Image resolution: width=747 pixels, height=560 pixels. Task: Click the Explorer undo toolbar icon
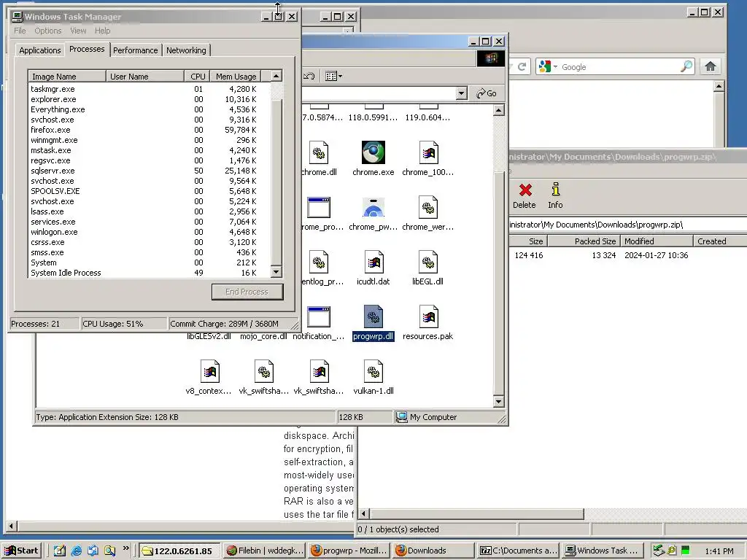pyautogui.click(x=309, y=76)
